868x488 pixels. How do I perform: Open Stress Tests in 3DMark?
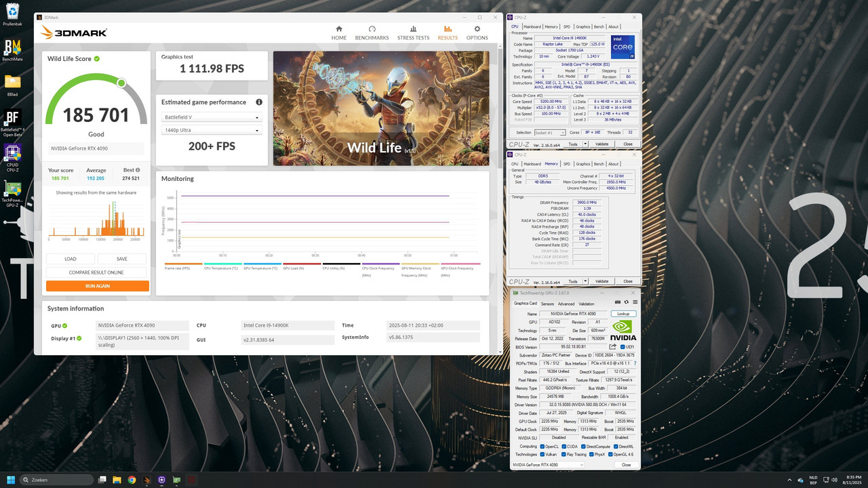pyautogui.click(x=413, y=33)
